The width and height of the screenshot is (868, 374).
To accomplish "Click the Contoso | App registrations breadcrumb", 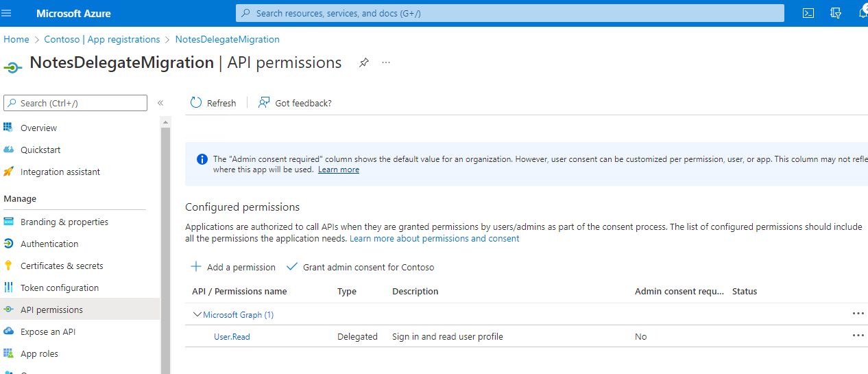I will pos(102,39).
